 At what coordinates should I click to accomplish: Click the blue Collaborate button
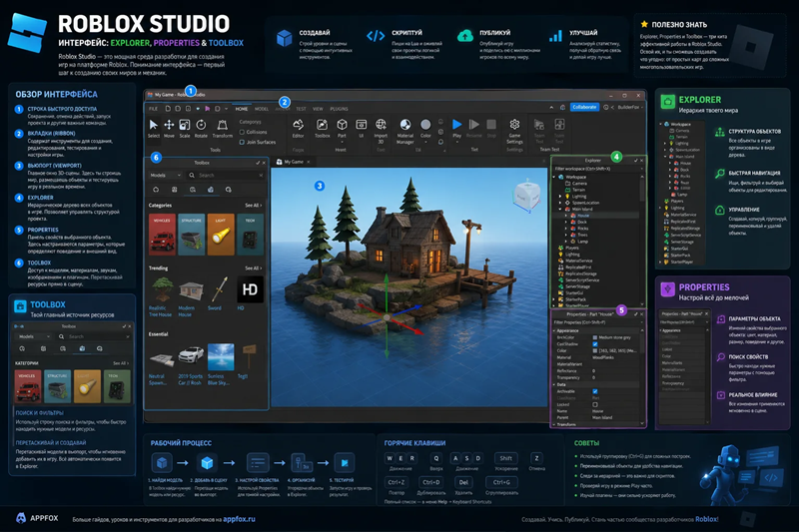point(584,108)
